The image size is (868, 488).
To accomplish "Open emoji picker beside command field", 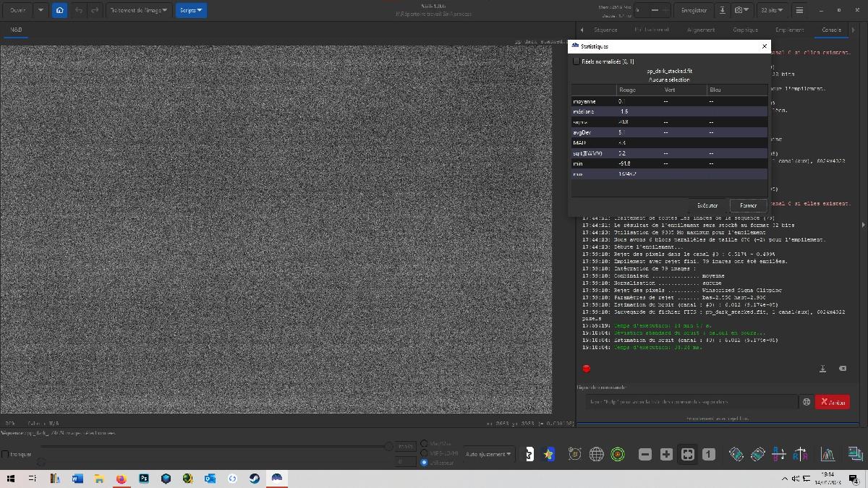I will pyautogui.click(x=807, y=402).
